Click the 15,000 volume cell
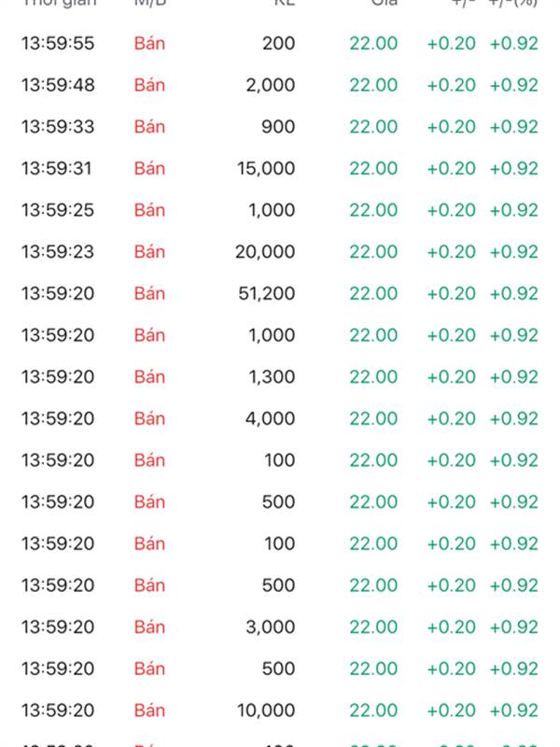560x747 pixels. click(x=266, y=168)
